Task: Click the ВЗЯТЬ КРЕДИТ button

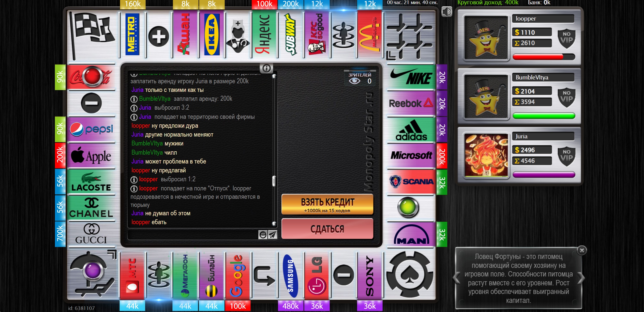Action: pos(327,205)
